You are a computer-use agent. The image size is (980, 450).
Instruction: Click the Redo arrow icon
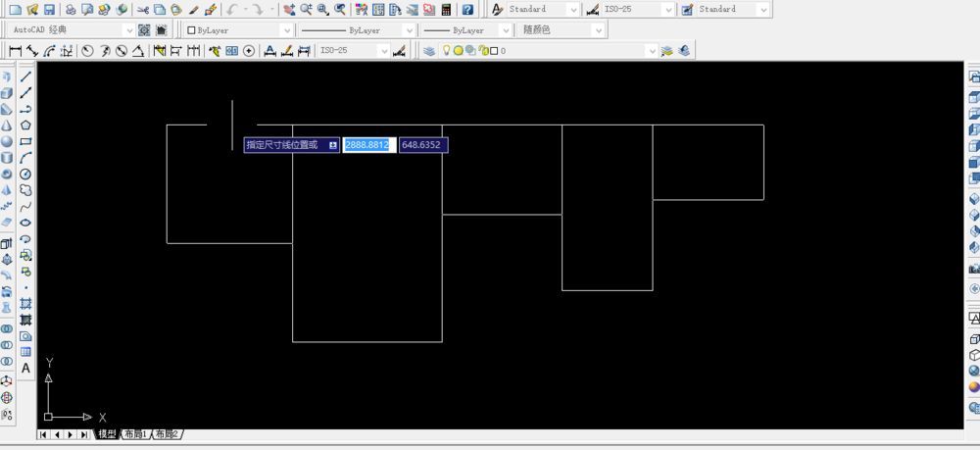258,10
